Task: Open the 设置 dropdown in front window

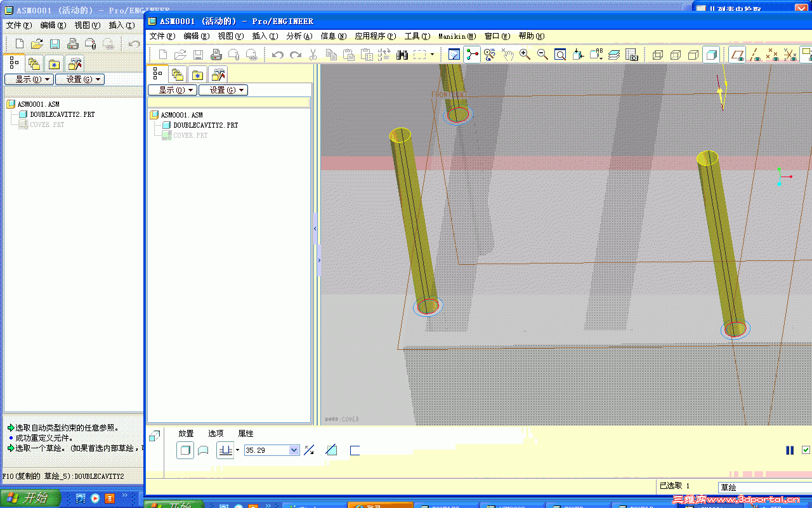Action: [x=223, y=90]
